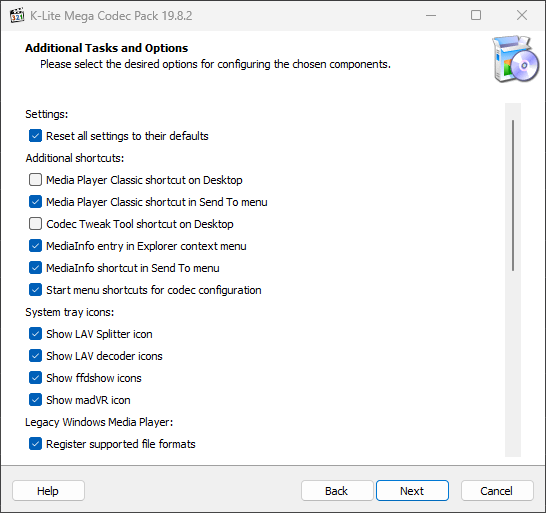Open the Help button
The image size is (546, 513).
click(x=48, y=491)
